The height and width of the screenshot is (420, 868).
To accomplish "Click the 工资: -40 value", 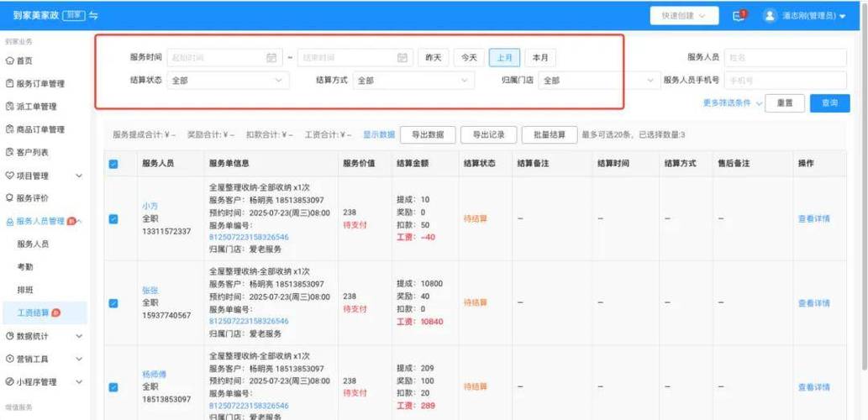I will [416, 238].
